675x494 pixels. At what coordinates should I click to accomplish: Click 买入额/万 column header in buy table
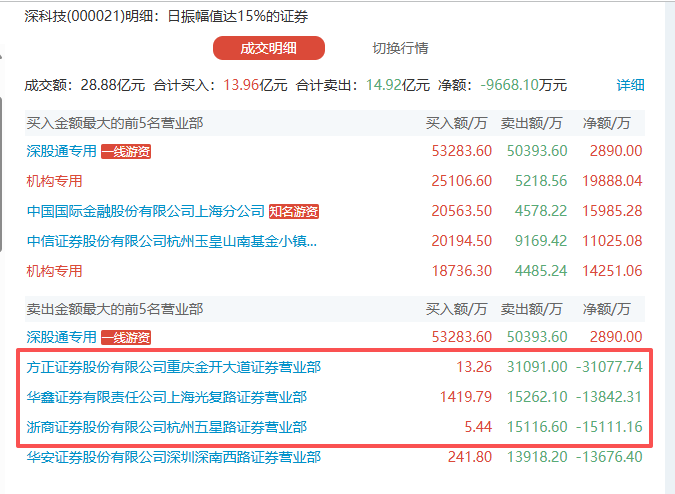pyautogui.click(x=456, y=124)
